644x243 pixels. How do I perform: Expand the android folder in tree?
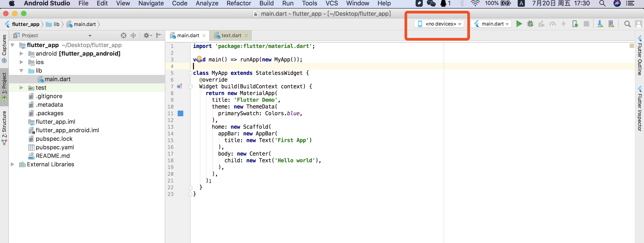(21, 54)
